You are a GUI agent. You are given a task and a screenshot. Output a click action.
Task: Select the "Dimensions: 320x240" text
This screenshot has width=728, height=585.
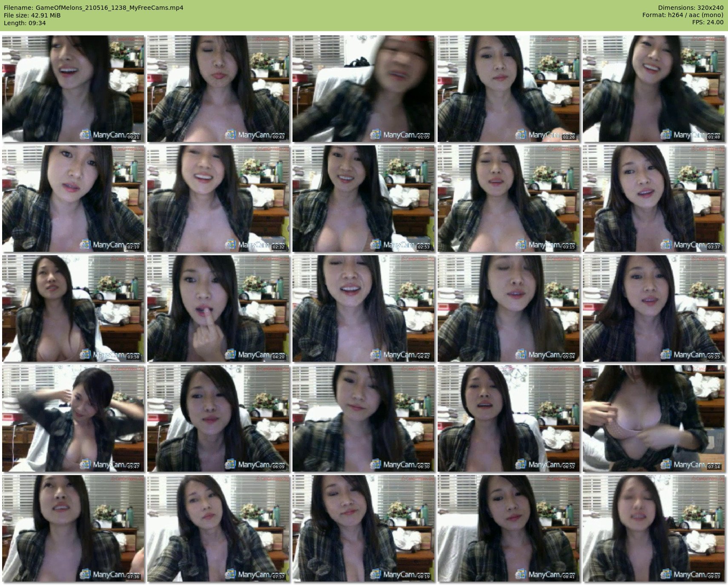coord(691,8)
